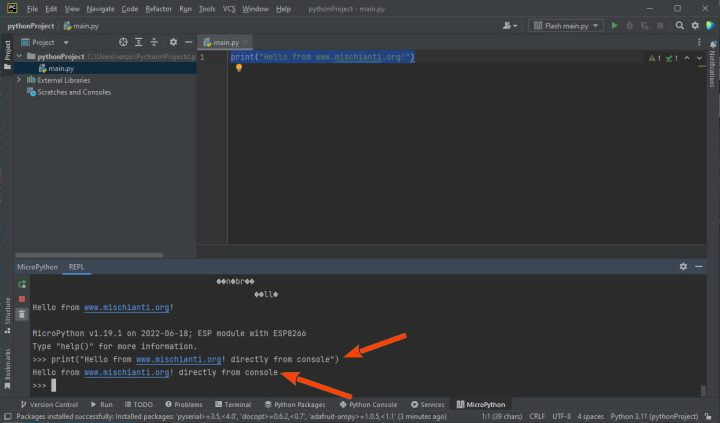720x423 pixels.
Task: Select main.py in the project tree
Action: [x=61, y=68]
